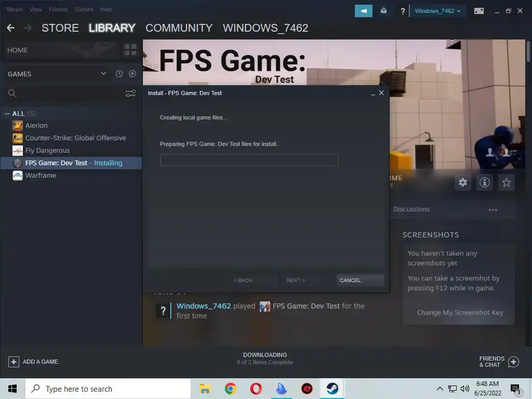Click the Aierlon game icon

(17, 126)
